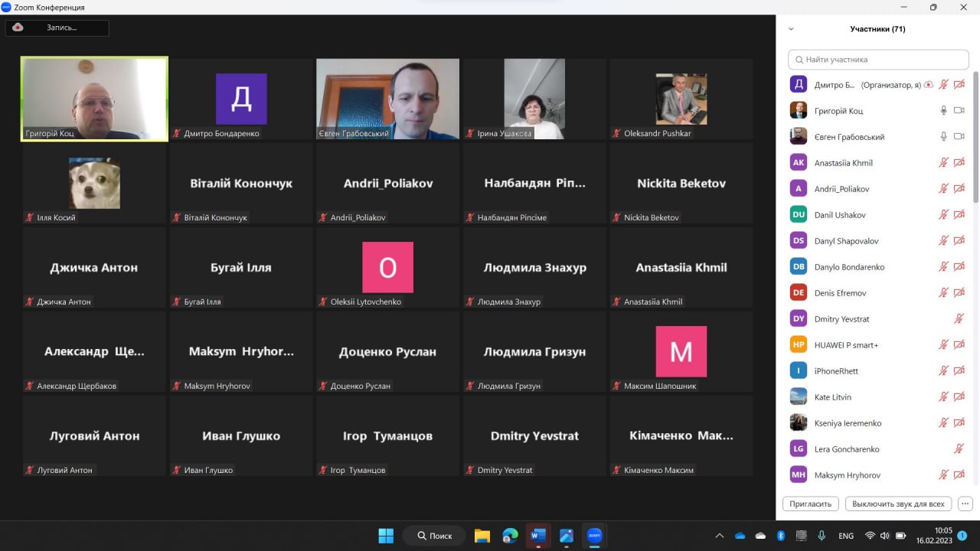Open the taskbar Поиск search box

[x=435, y=536]
